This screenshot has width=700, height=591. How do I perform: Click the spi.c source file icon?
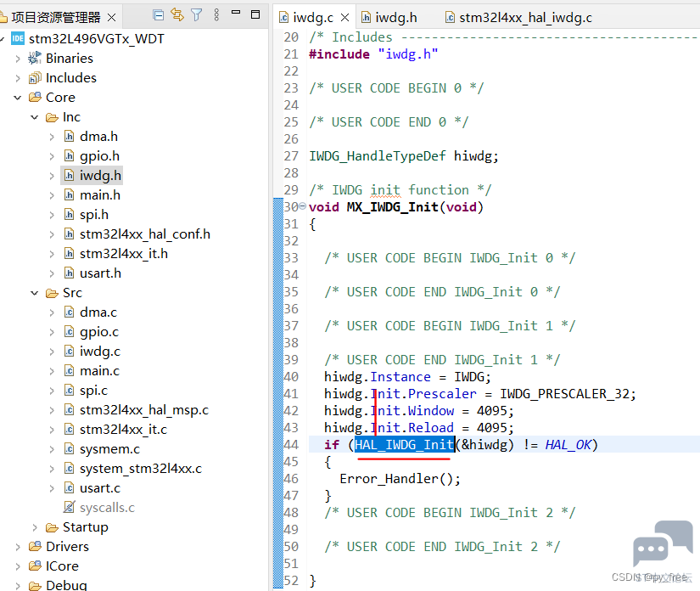[x=69, y=390]
